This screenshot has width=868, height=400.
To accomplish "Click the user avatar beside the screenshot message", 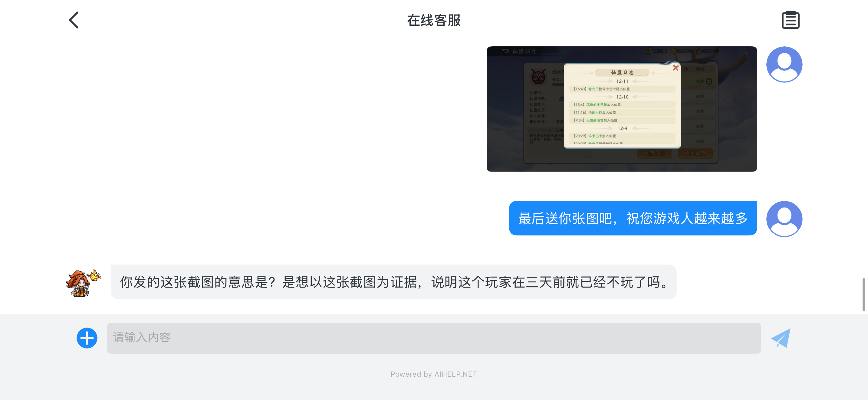I will click(784, 65).
